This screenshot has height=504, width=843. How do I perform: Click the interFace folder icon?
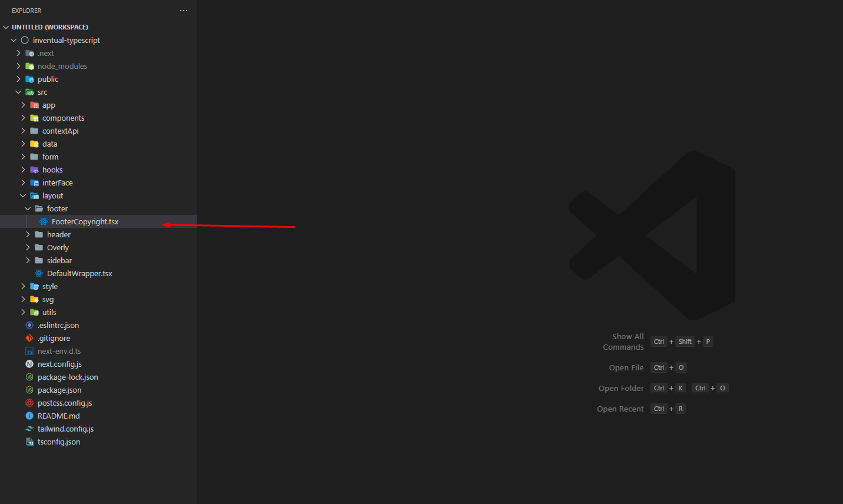coord(34,183)
